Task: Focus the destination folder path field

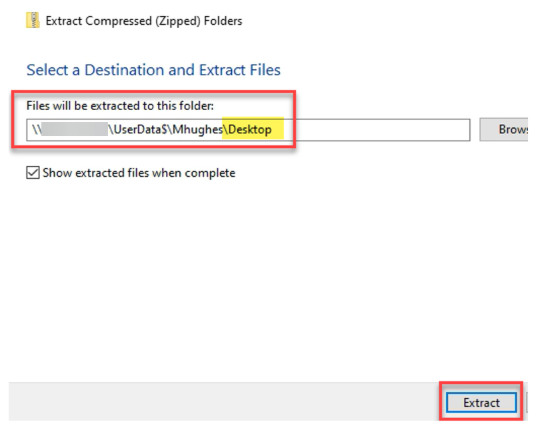Action: pyautogui.click(x=248, y=130)
